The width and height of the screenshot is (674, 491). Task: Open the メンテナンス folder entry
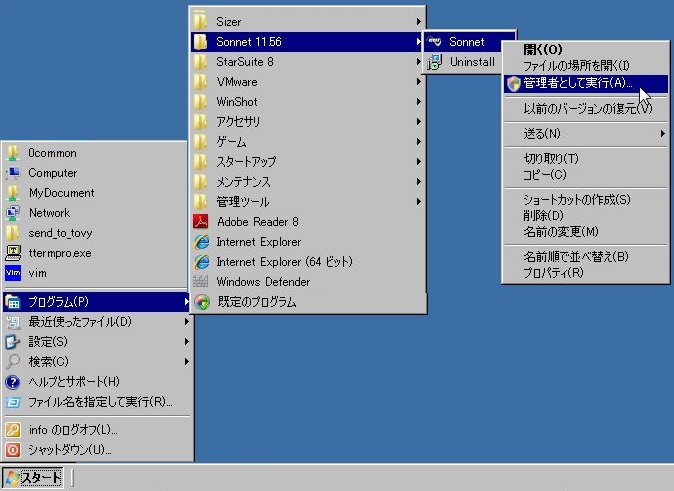click(308, 182)
